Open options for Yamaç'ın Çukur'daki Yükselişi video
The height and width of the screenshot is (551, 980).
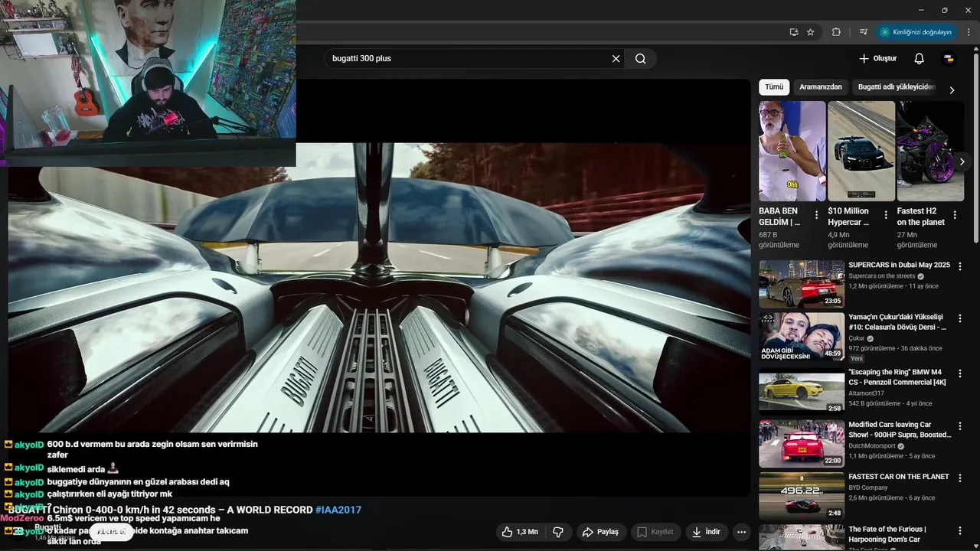[x=960, y=318]
